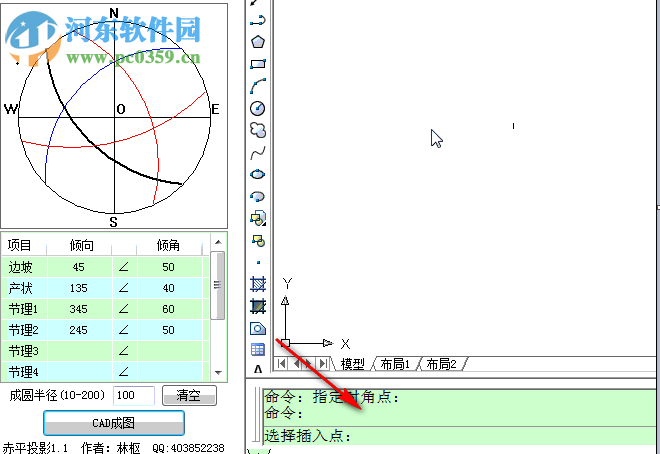Screen dimensions: 660x454
Task: Select the Insert Block tool
Action: pyautogui.click(x=258, y=218)
